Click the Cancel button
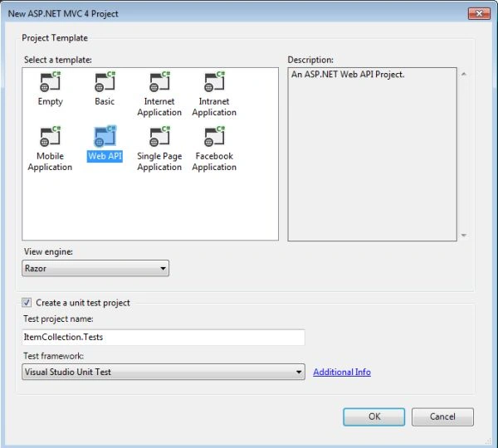498x448 pixels. point(442,416)
